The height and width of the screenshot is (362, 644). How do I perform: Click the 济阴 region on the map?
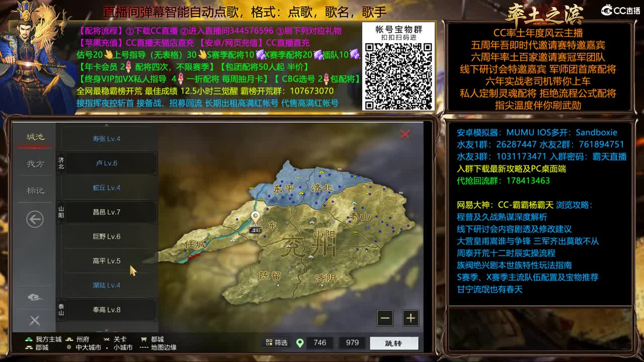[x=326, y=278]
